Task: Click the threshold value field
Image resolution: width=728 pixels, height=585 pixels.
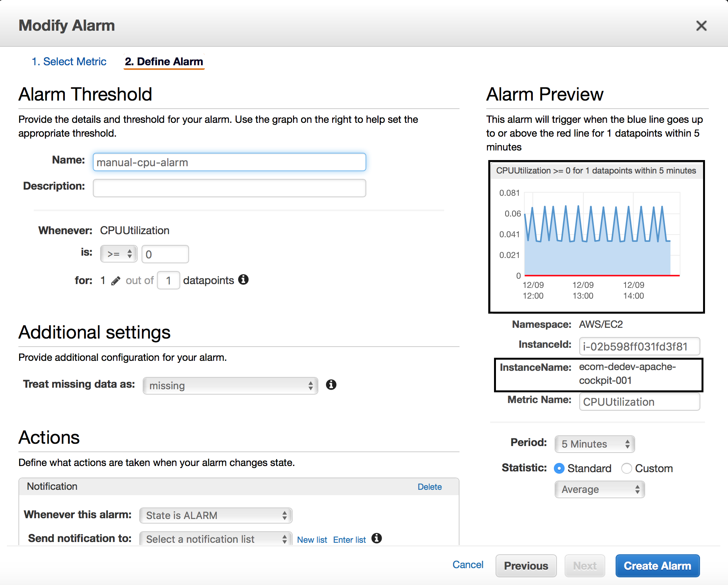Action: pyautogui.click(x=165, y=254)
